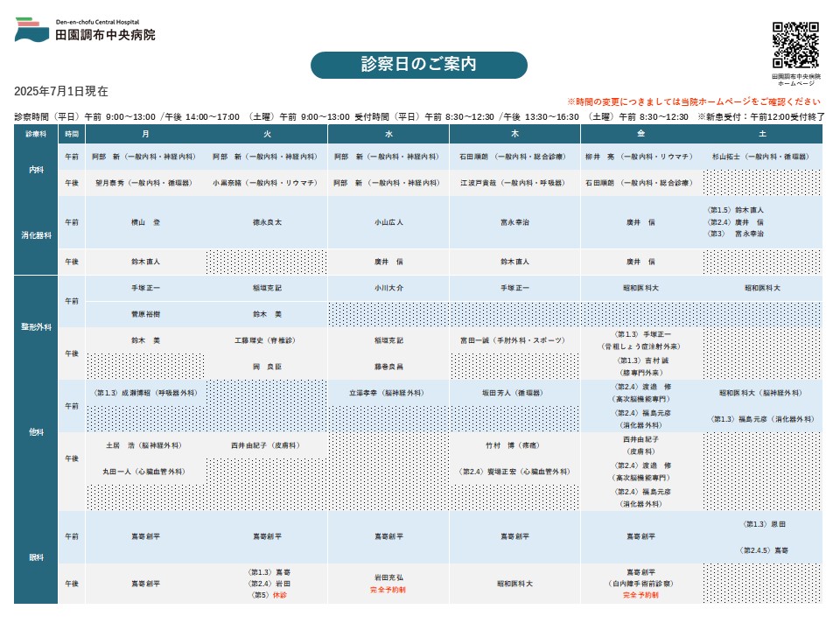Click (第1.3) 成瀬博昭 (呼吸器外科) on Monday

coord(146,393)
